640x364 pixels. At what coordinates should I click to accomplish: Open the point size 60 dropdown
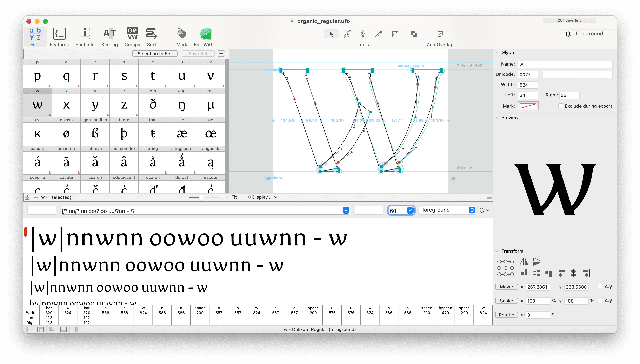pyautogui.click(x=410, y=210)
